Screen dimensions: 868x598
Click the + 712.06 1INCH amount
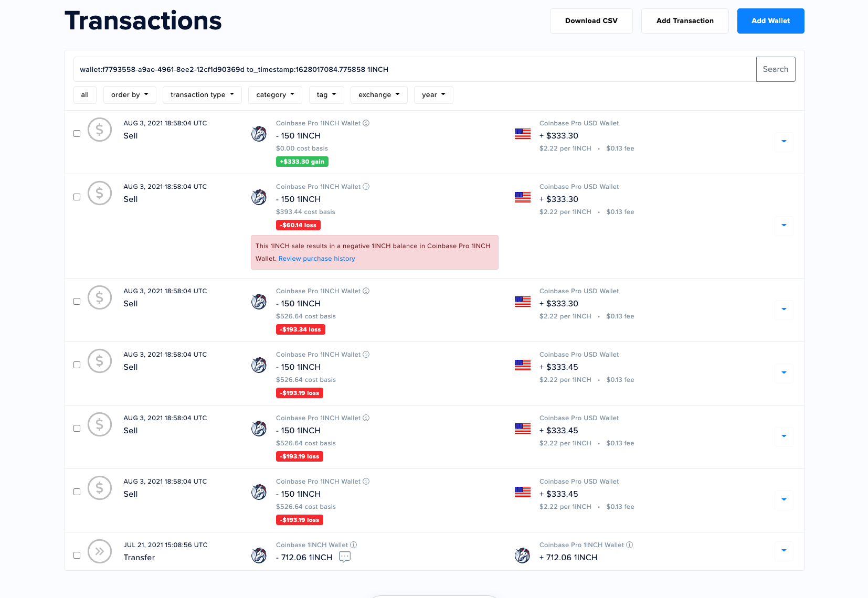click(x=568, y=558)
